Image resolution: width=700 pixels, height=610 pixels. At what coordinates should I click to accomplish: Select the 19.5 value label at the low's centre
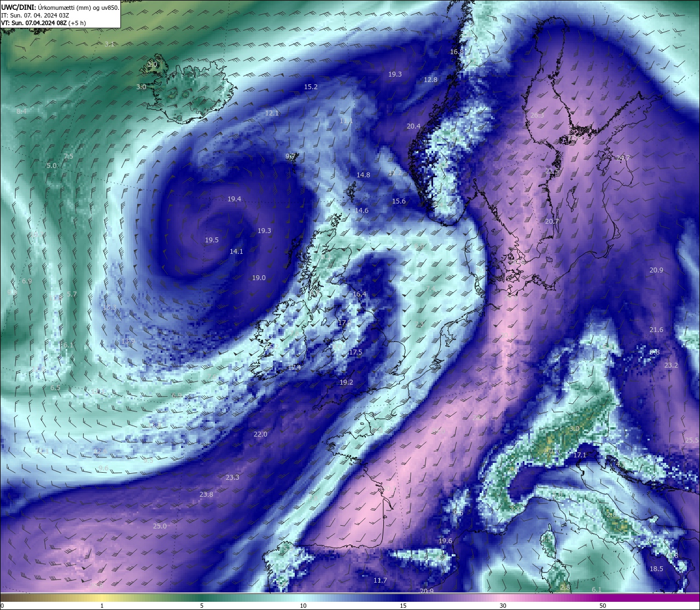click(212, 240)
